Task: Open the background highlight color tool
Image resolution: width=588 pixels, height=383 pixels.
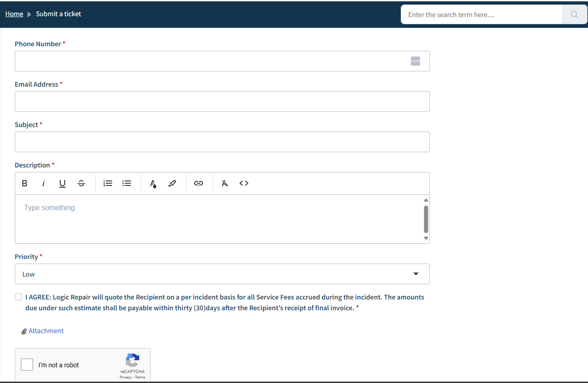Action: (x=172, y=183)
